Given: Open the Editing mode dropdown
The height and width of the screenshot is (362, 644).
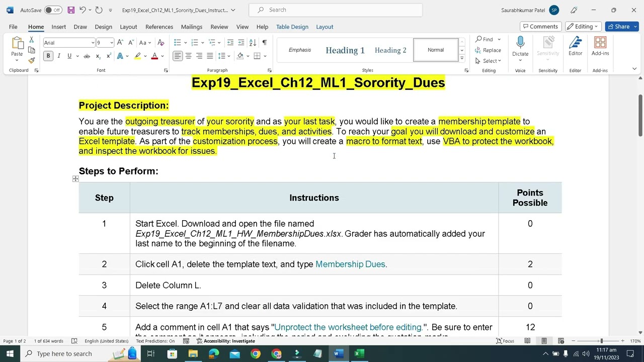Looking at the screenshot, I should pyautogui.click(x=583, y=27).
